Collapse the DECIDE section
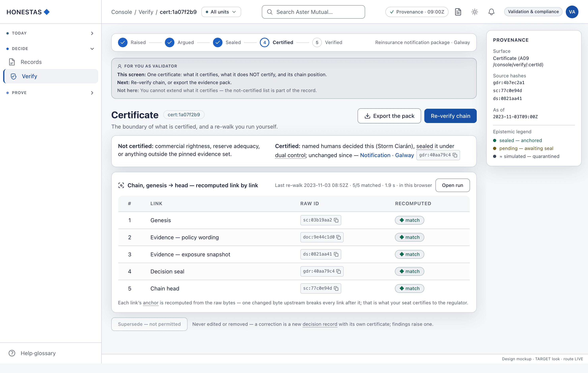Image resolution: width=588 pixels, height=373 pixels. (x=50, y=49)
